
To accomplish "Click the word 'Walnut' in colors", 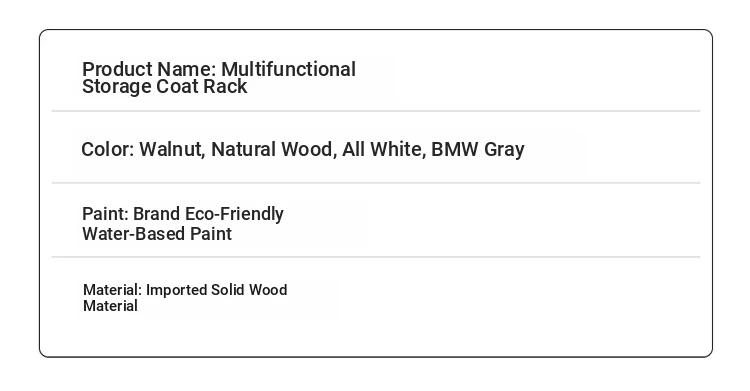I will click(x=172, y=149).
